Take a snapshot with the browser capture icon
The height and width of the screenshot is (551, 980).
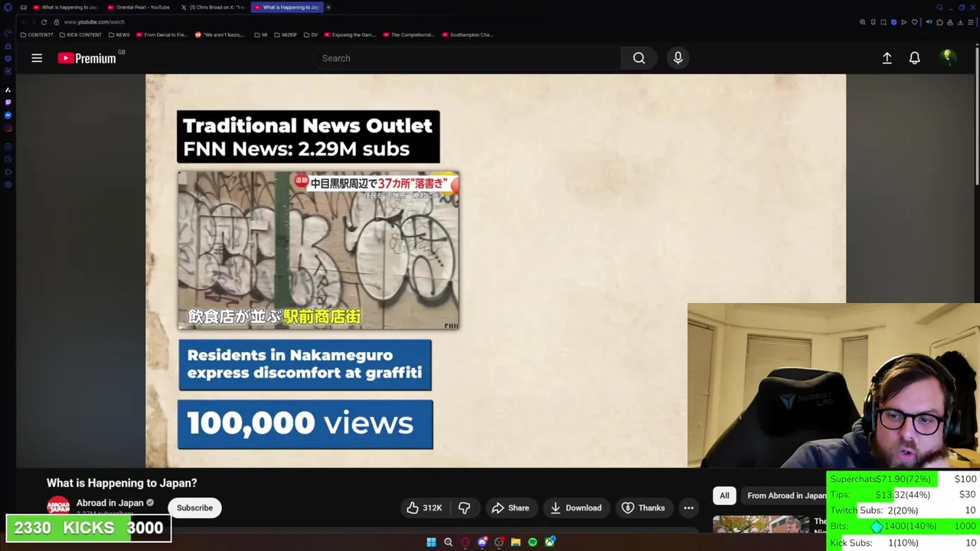[x=883, y=22]
